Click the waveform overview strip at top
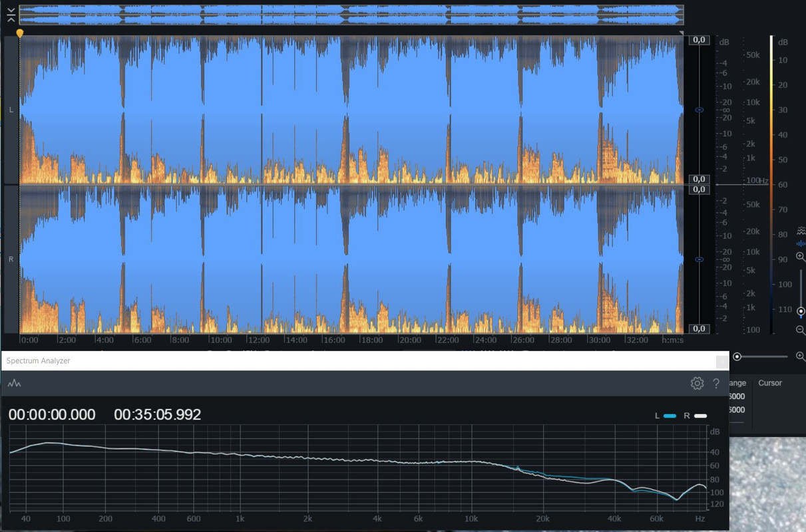Image resolution: width=806 pixels, height=532 pixels. [x=351, y=15]
